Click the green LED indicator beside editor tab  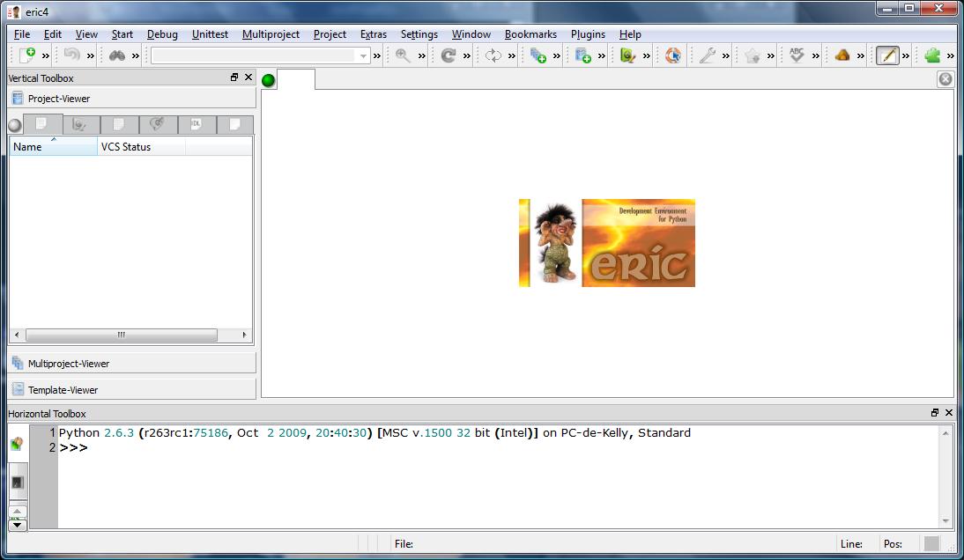tap(268, 80)
